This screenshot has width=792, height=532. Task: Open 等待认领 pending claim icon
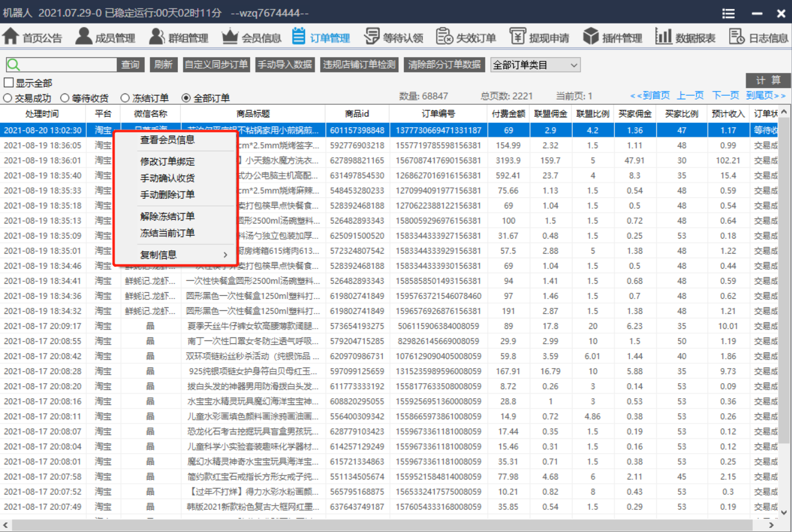click(x=372, y=36)
